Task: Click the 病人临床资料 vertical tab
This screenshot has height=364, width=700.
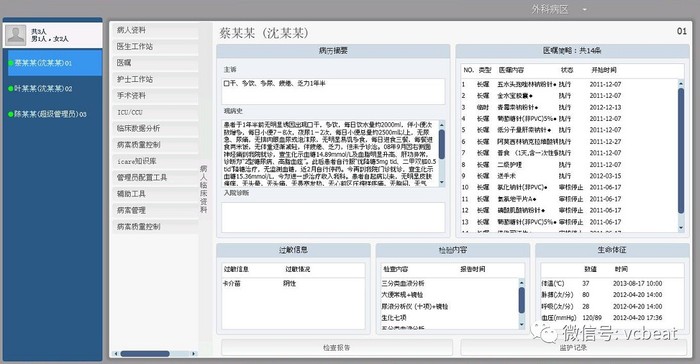Action: [204, 189]
